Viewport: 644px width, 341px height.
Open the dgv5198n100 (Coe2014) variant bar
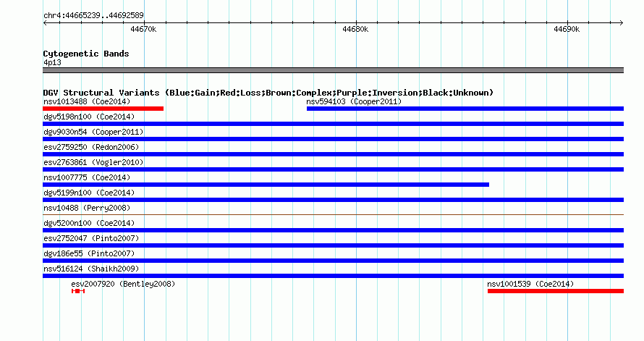(333, 124)
